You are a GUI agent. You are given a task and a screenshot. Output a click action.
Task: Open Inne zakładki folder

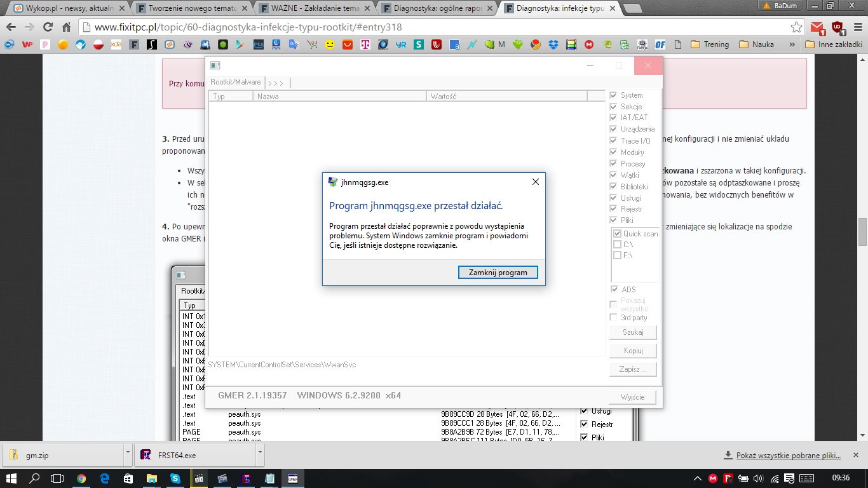tap(833, 44)
